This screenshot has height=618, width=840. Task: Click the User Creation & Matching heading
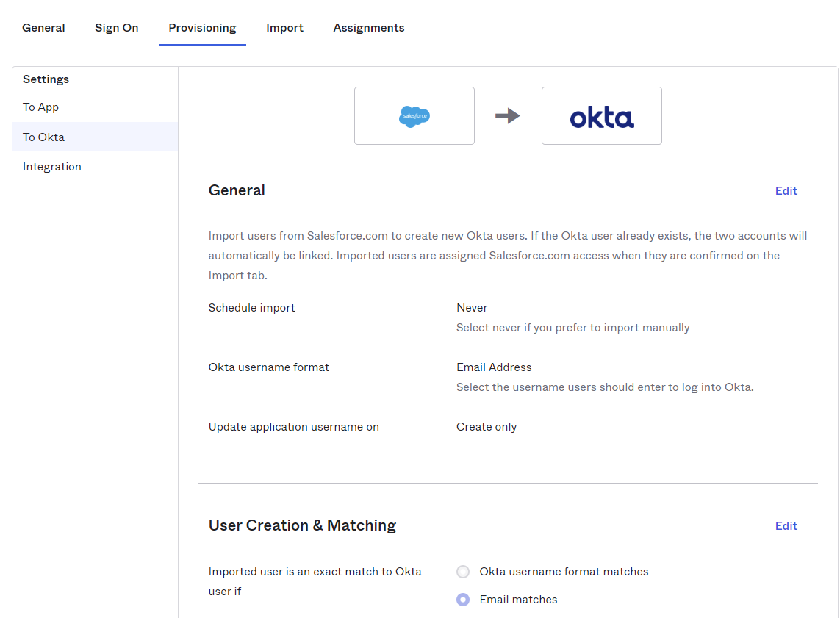302,525
